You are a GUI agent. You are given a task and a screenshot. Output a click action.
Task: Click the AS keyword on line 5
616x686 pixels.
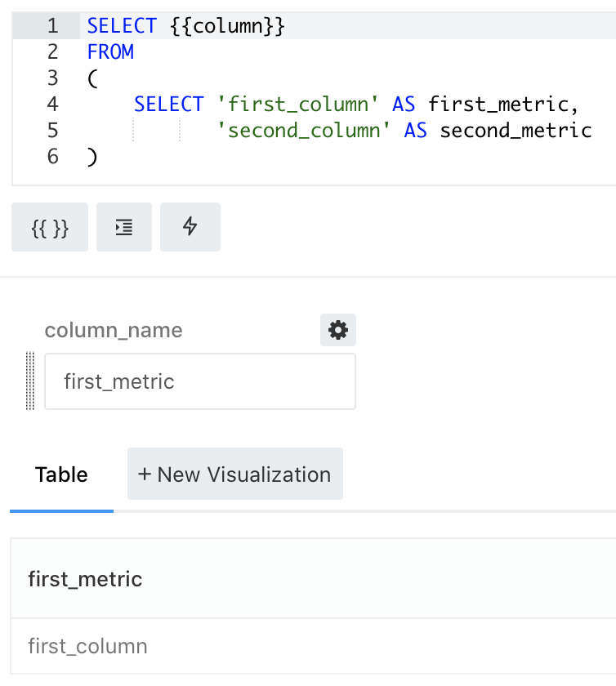pos(417,130)
